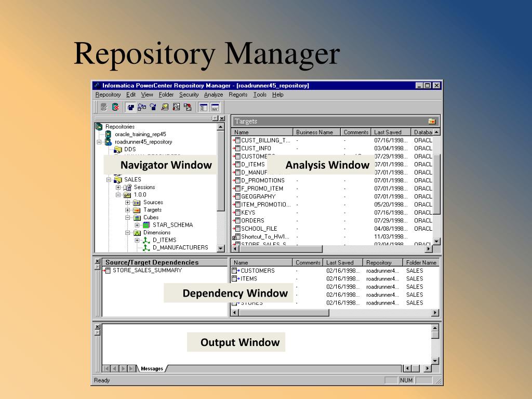Select the DDS folder icon
The width and height of the screenshot is (532, 399).
pos(118,149)
